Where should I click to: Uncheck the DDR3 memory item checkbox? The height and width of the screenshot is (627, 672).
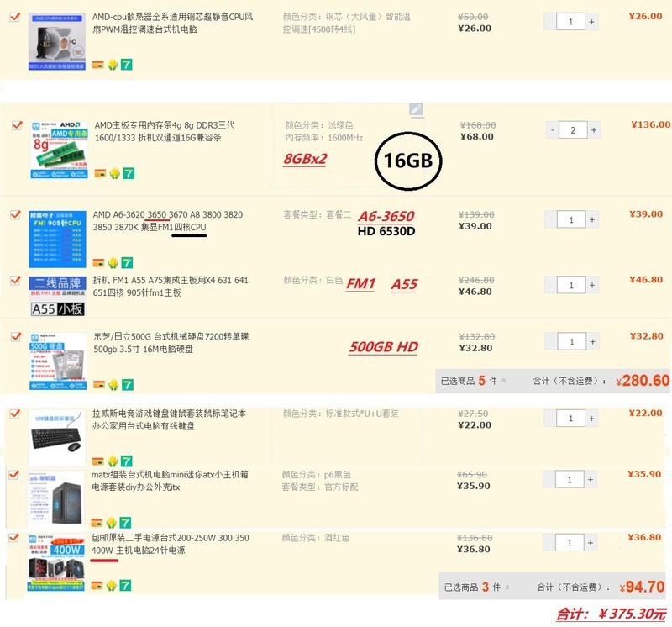[x=17, y=125]
